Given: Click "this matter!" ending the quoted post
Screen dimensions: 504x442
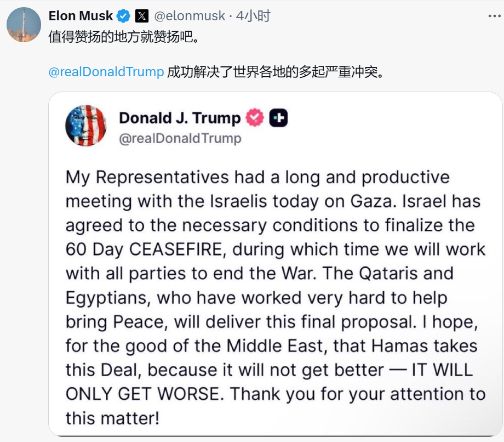Looking at the screenshot, I should coord(112,418).
